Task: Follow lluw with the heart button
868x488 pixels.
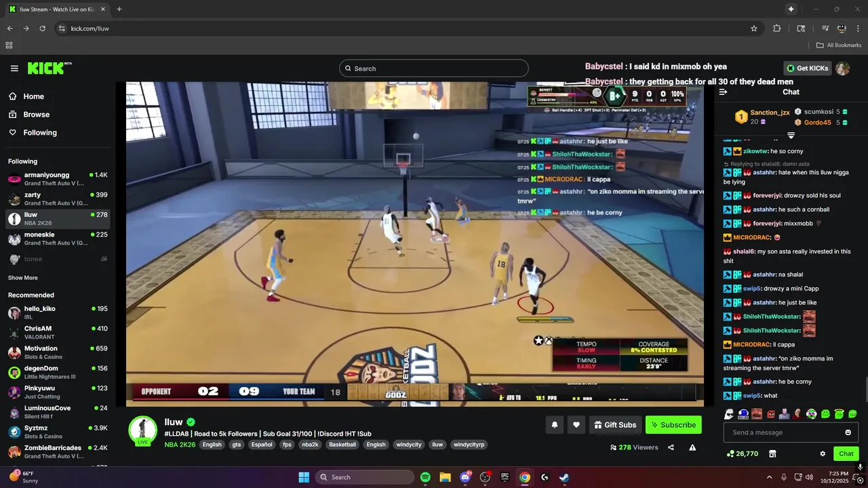Action: pos(576,425)
